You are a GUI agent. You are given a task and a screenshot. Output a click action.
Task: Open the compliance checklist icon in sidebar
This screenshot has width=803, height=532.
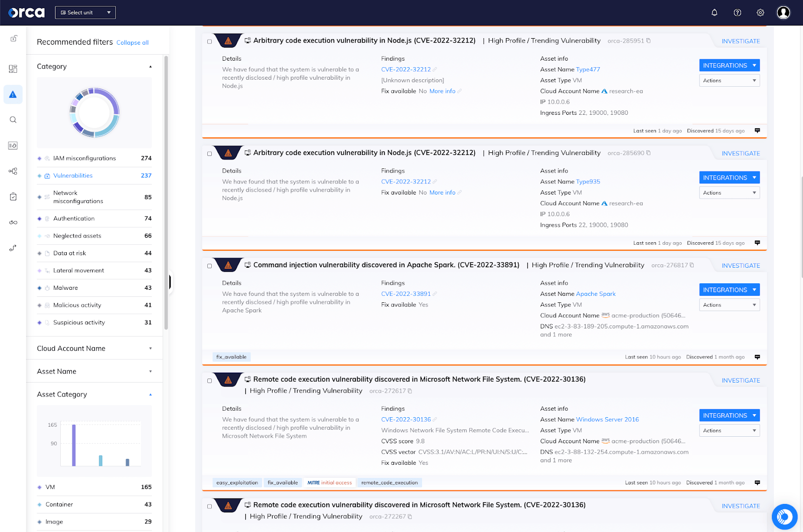[x=13, y=196]
